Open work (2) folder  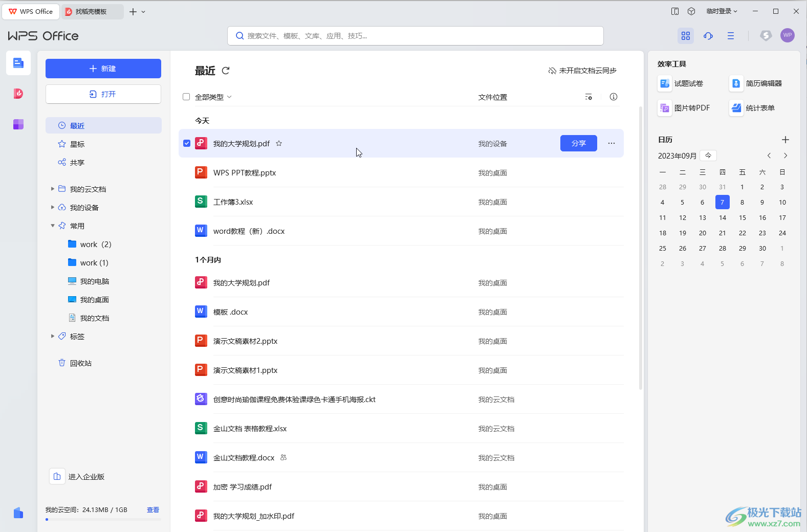coord(103,244)
